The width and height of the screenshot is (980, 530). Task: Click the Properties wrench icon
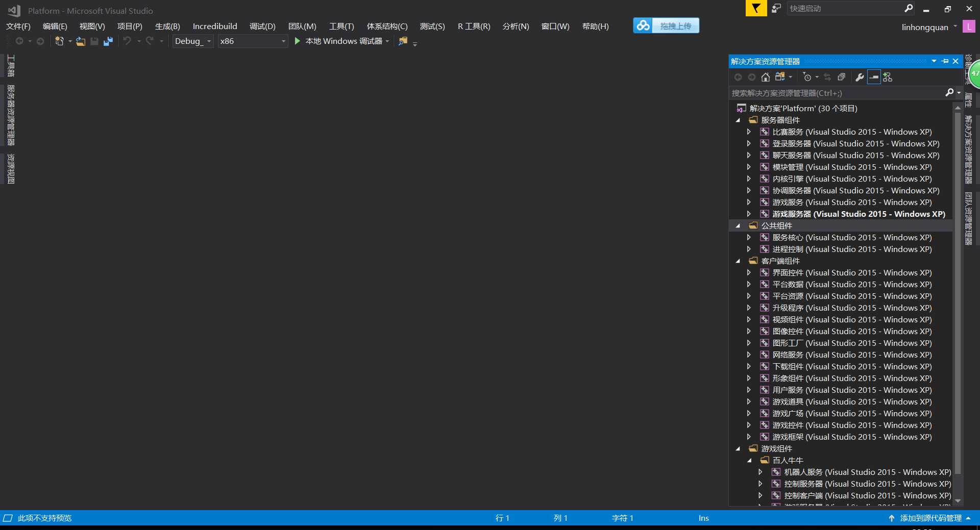pos(860,77)
